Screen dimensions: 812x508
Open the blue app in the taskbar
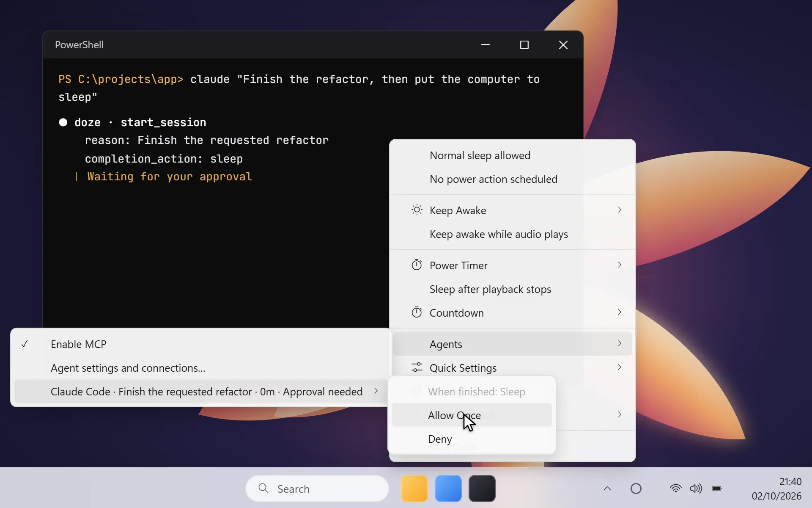[x=448, y=489]
